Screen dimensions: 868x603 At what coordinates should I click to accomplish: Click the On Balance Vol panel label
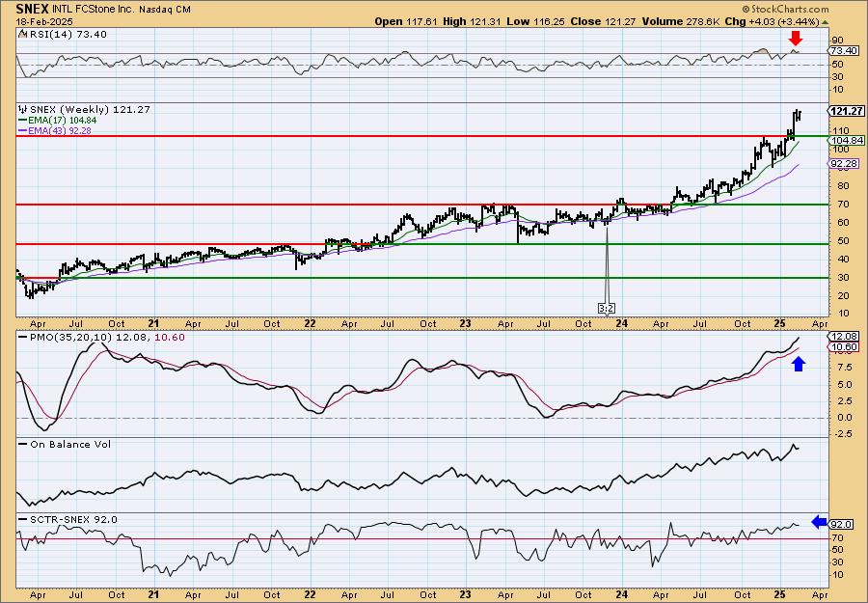coord(69,444)
